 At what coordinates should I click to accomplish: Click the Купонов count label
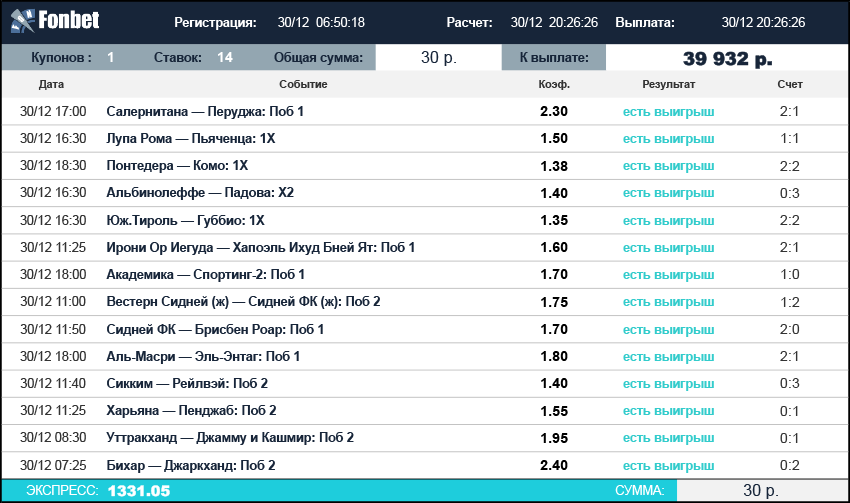coord(61,57)
